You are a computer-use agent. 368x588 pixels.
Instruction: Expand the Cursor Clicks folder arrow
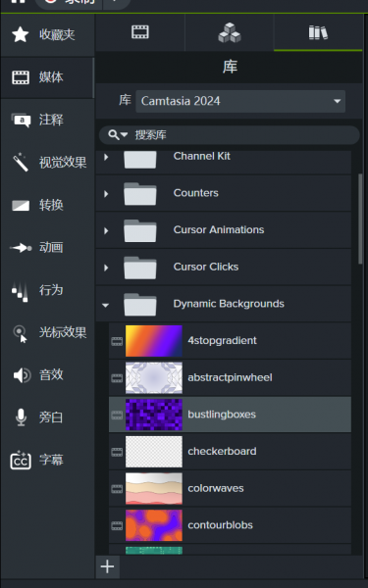pyautogui.click(x=106, y=268)
